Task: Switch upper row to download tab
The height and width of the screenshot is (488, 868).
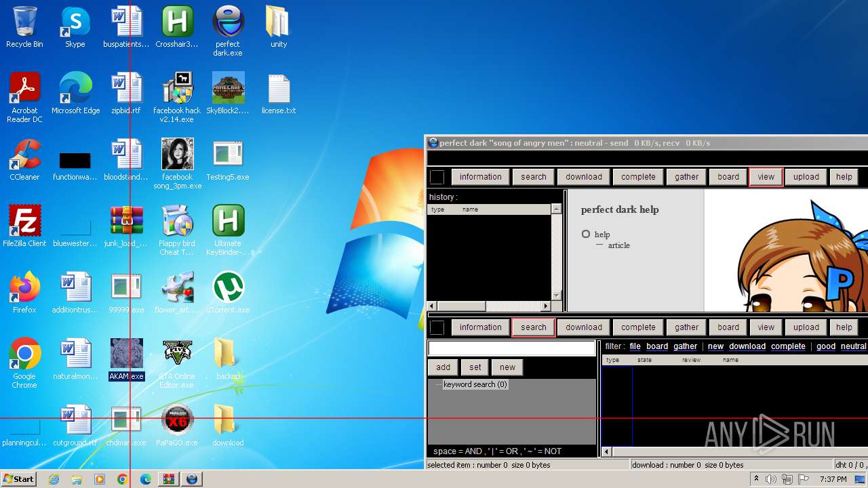Action: 584,177
